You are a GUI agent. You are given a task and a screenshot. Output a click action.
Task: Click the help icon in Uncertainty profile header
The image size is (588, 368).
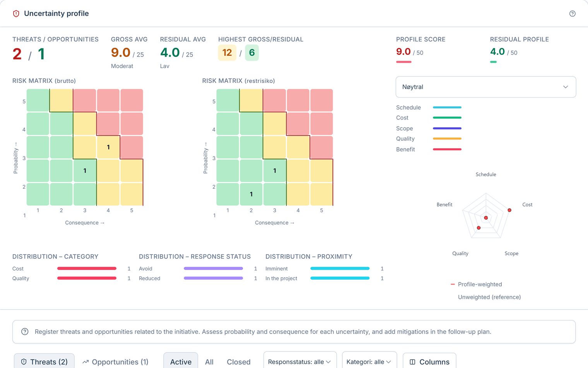click(x=573, y=14)
